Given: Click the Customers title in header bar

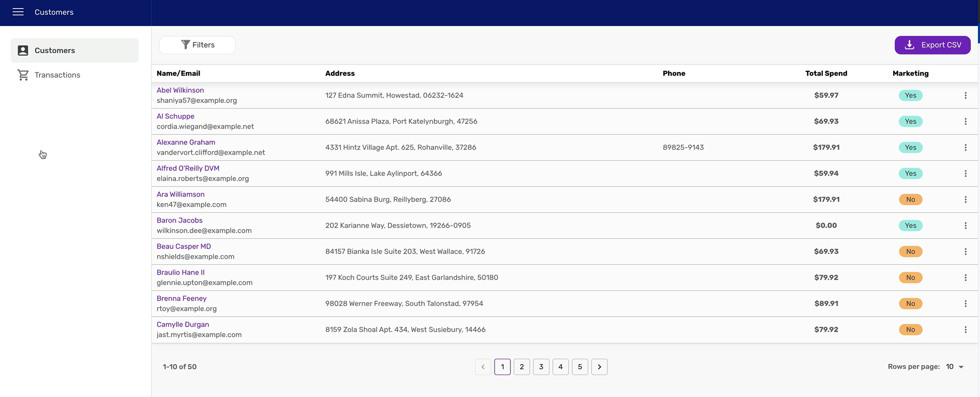Looking at the screenshot, I should click(x=54, y=12).
